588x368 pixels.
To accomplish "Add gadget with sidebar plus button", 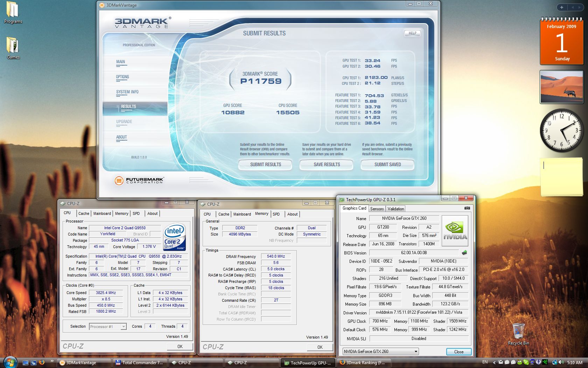I will (x=561, y=7).
